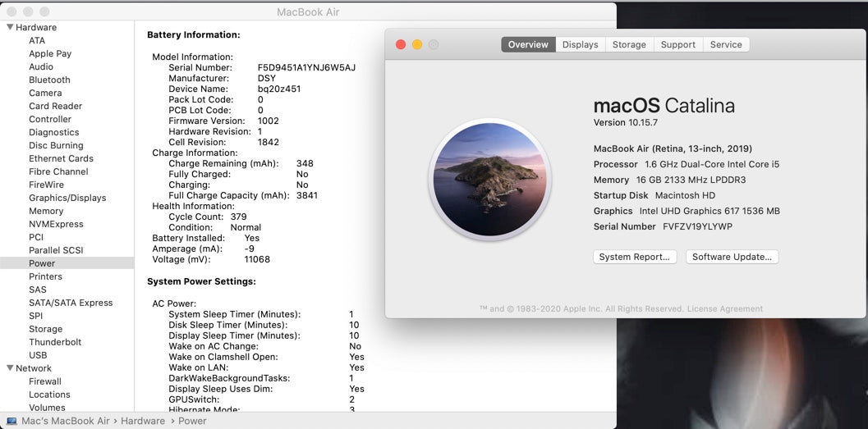This screenshot has height=429, width=868.
Task: Open the Firewall item under Network
Action: [x=45, y=381]
